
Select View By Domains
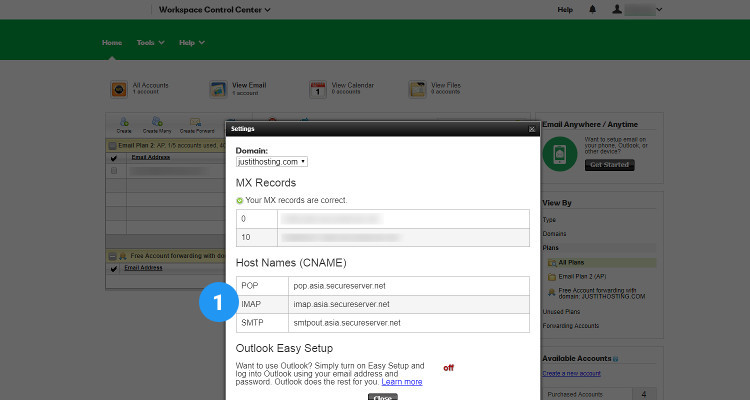[x=554, y=234]
